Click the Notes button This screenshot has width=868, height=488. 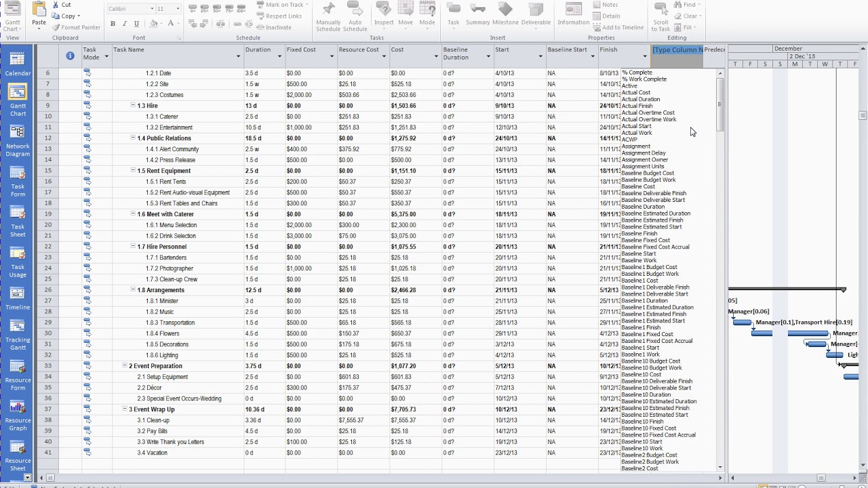pos(605,5)
